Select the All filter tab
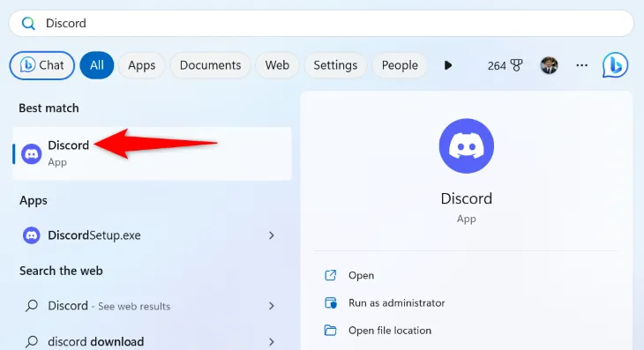 96,65
